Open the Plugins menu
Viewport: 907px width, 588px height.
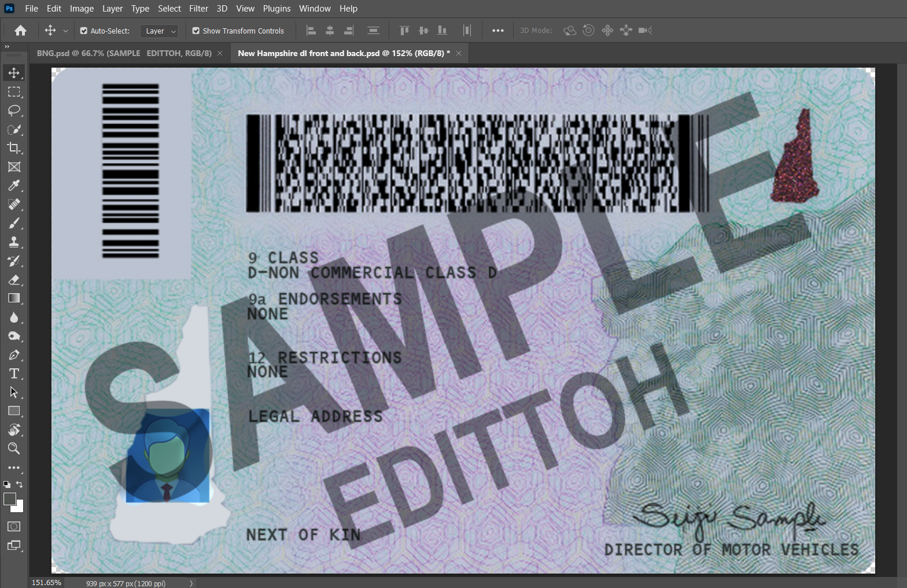(276, 9)
